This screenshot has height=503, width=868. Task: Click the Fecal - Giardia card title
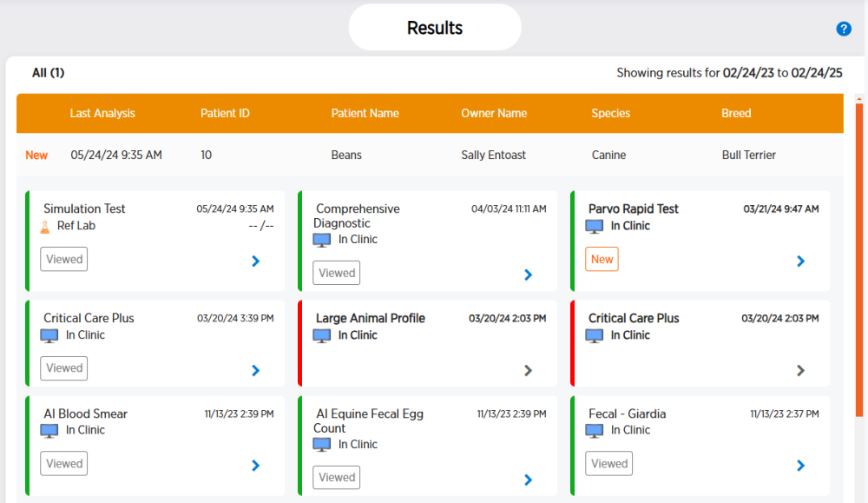click(x=628, y=414)
